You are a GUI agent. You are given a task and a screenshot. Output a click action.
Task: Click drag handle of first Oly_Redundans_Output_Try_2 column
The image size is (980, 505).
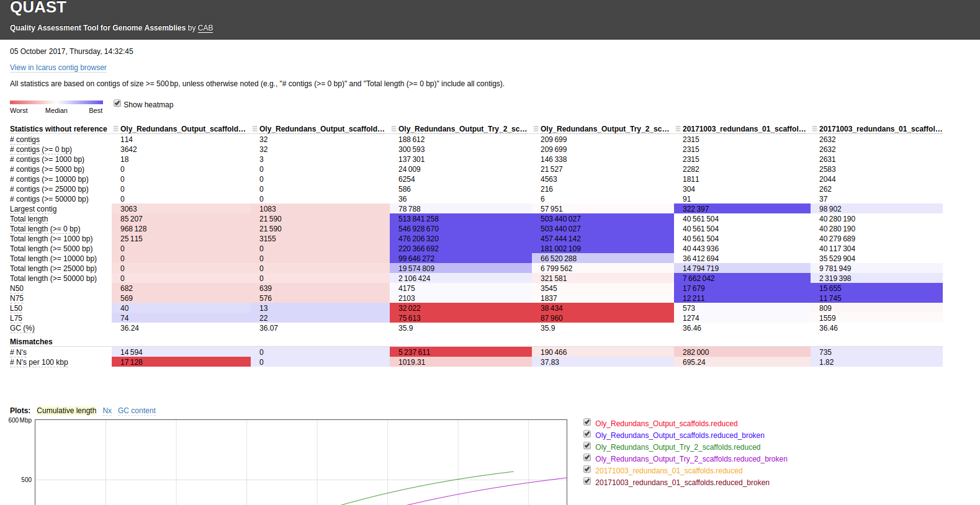coord(393,129)
